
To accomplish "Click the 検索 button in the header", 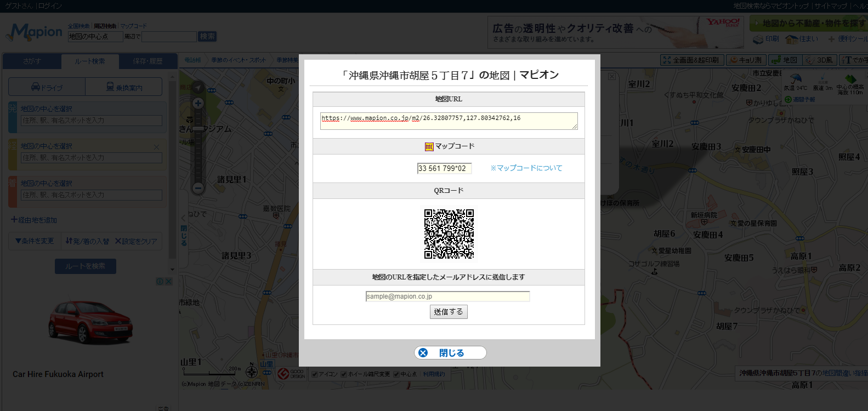I will pyautogui.click(x=207, y=37).
